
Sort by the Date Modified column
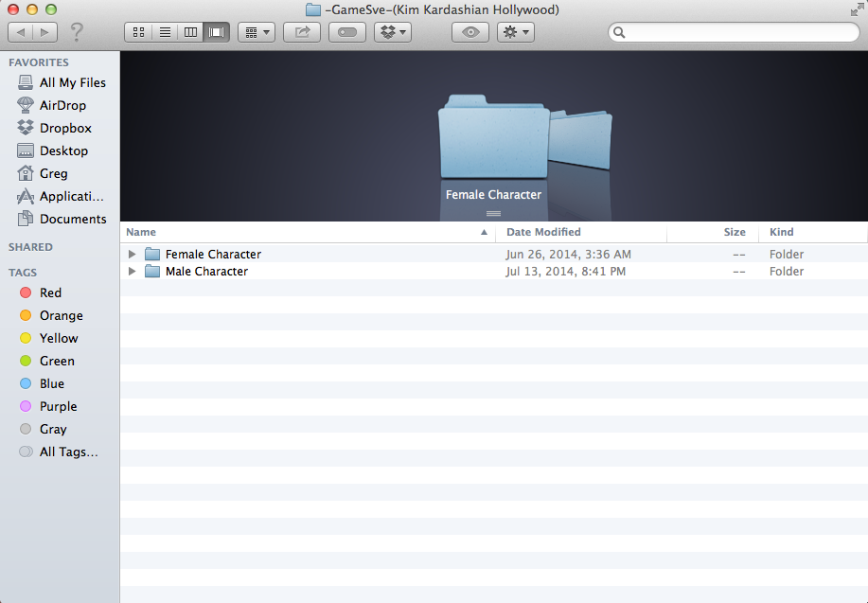[x=580, y=232]
